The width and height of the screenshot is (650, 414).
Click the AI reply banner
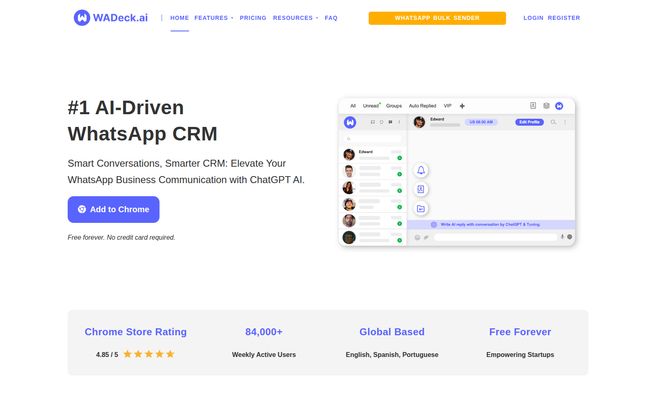pyautogui.click(x=491, y=224)
